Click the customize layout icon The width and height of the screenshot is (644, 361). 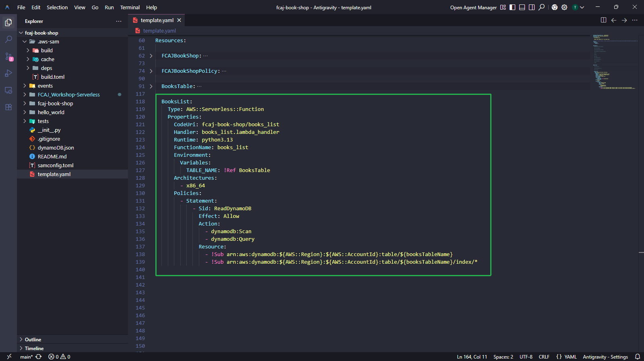[x=503, y=7]
